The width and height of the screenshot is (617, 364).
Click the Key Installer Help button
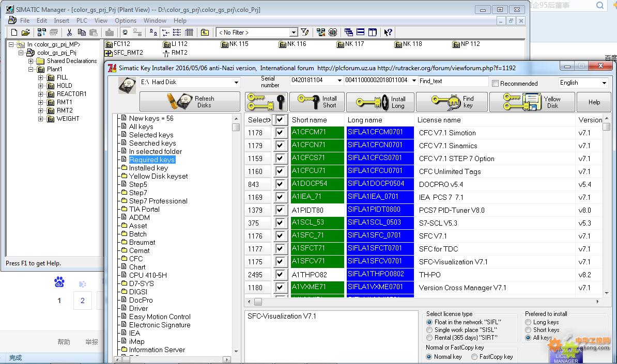click(x=594, y=102)
